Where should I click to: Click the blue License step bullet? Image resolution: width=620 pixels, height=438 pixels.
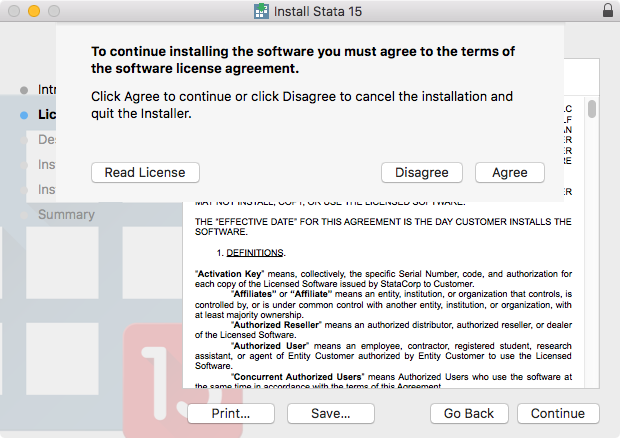(x=24, y=115)
